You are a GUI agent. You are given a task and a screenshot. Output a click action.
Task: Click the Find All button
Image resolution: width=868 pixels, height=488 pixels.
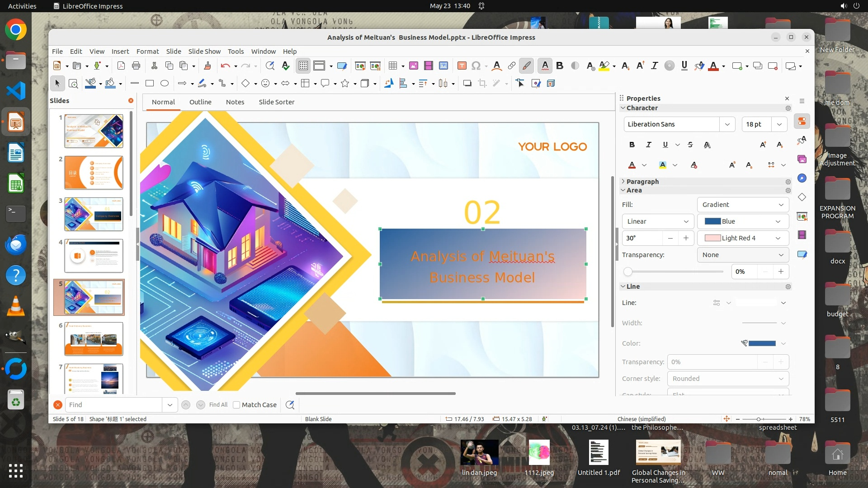pyautogui.click(x=218, y=405)
